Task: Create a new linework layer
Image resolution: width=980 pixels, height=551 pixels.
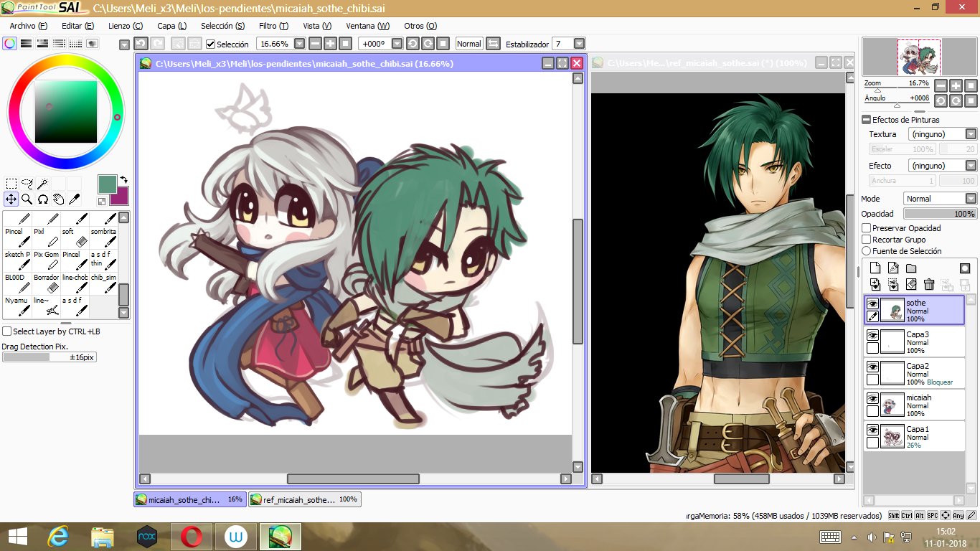Action: pyautogui.click(x=893, y=268)
